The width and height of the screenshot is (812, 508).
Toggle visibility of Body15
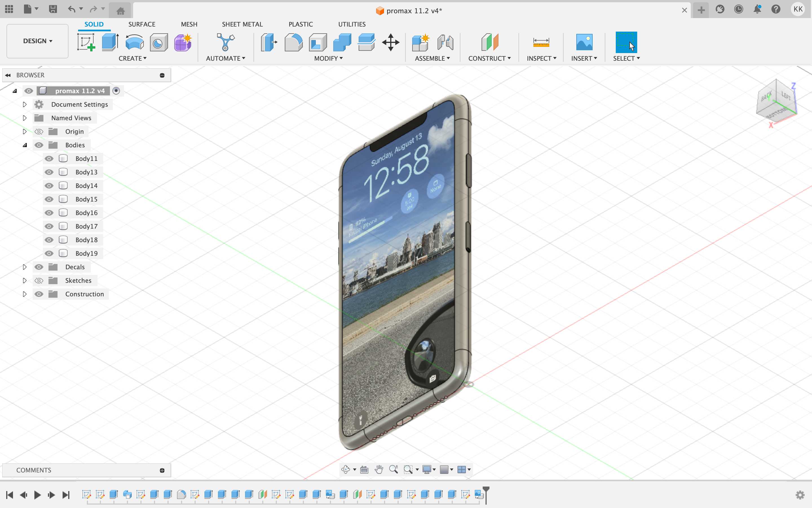(49, 199)
